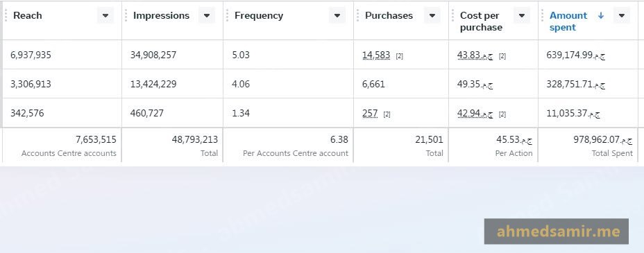Click the Accounts Centre accounts label
The image size is (644, 253).
coord(69,153)
